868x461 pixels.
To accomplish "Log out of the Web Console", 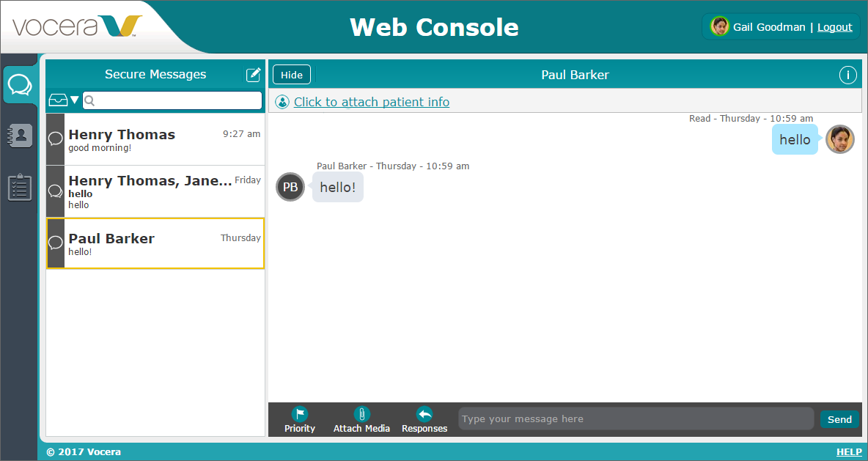I will tap(835, 27).
